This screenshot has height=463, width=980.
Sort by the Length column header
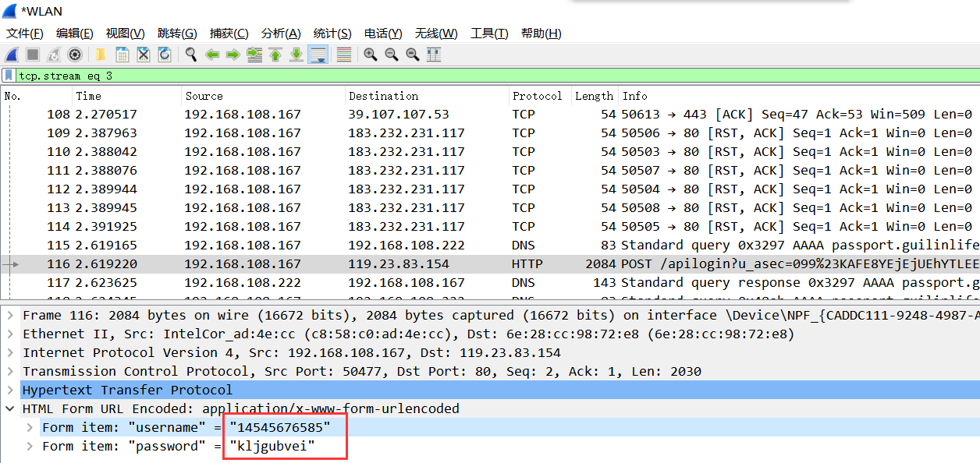(x=595, y=96)
